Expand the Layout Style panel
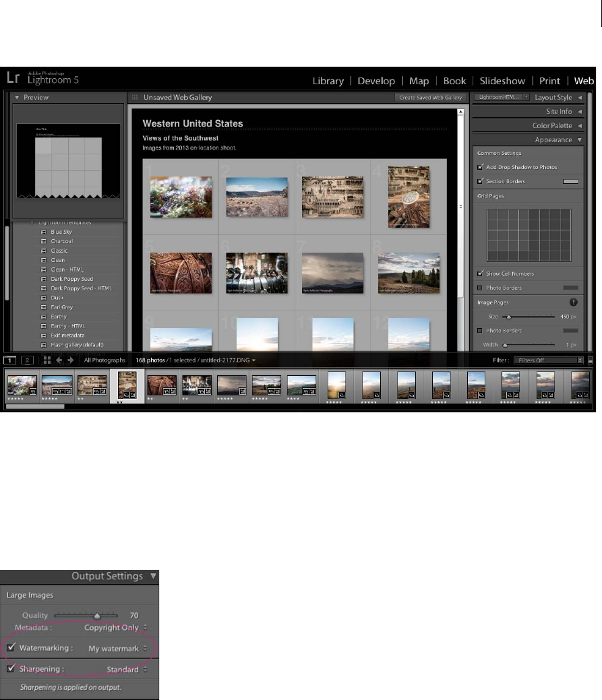This screenshot has height=700, width=602. (580, 97)
